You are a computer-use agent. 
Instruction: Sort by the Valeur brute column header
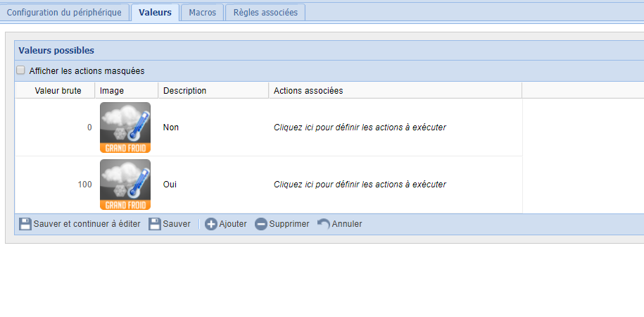(58, 91)
